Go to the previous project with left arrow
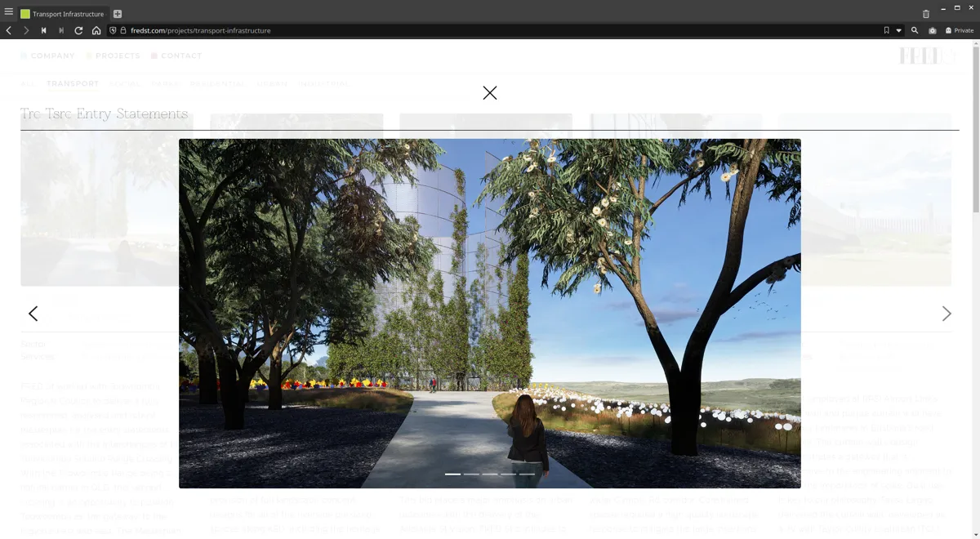980x539 pixels. coord(33,314)
